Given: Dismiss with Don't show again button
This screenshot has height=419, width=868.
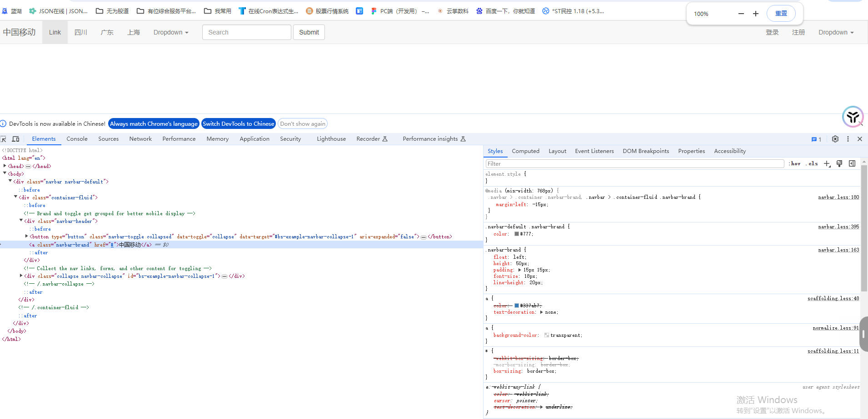Looking at the screenshot, I should pos(303,123).
